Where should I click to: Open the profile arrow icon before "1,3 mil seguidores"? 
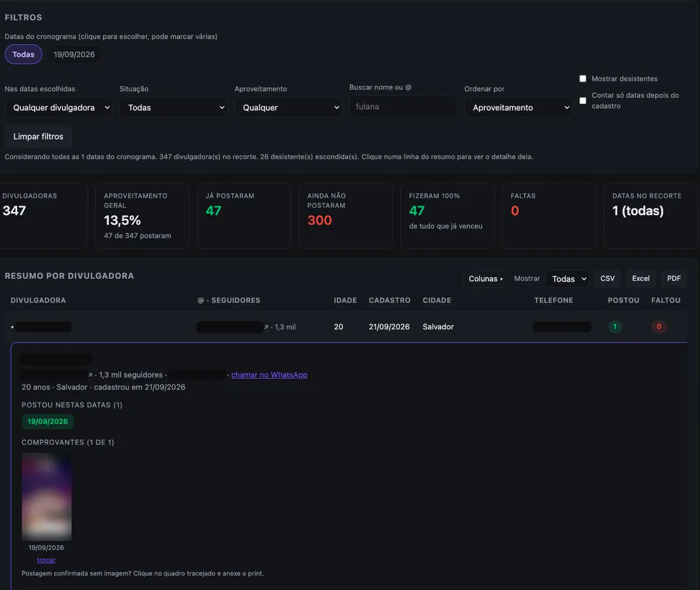pos(90,375)
